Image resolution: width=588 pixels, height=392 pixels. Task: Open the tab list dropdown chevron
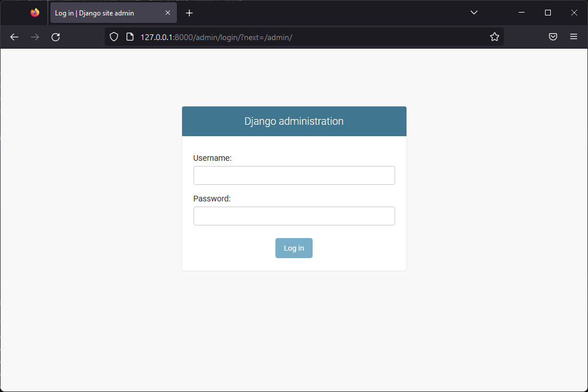point(473,12)
